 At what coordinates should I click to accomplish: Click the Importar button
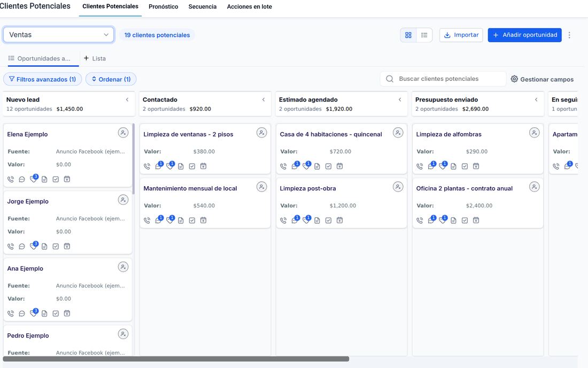461,35
